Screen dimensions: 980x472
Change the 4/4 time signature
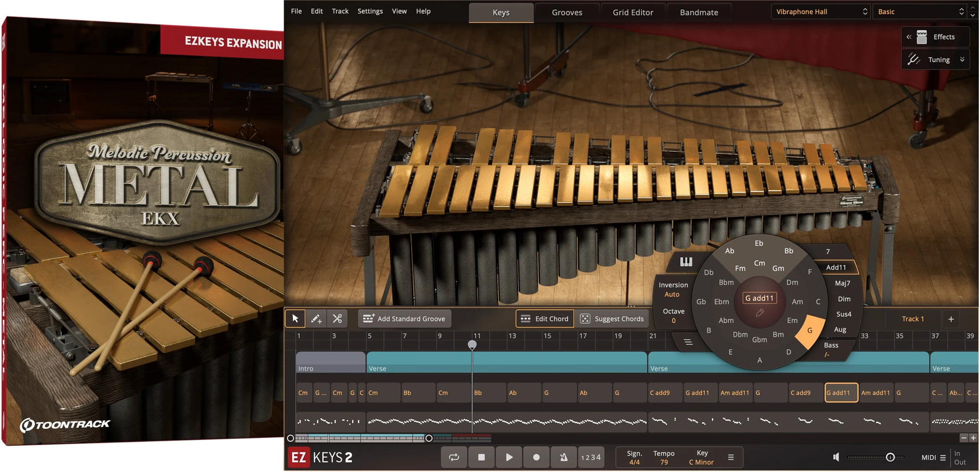[634, 462]
